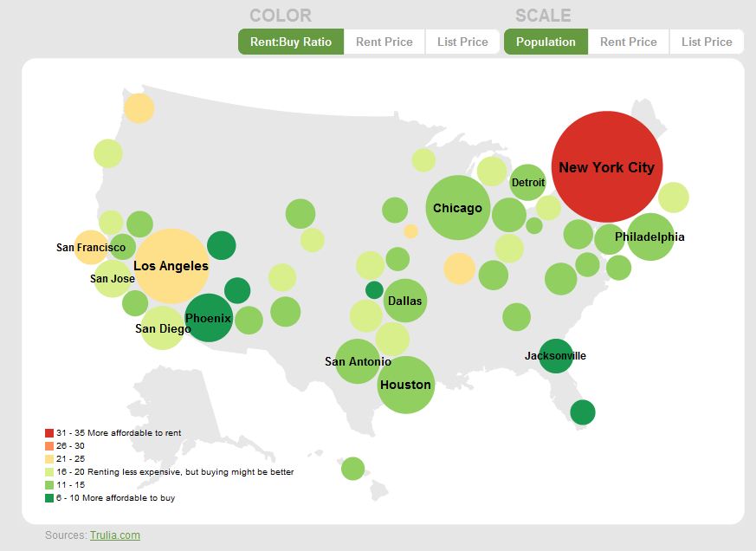Switch color mode to Rent Price
The image size is (756, 551).
(384, 42)
